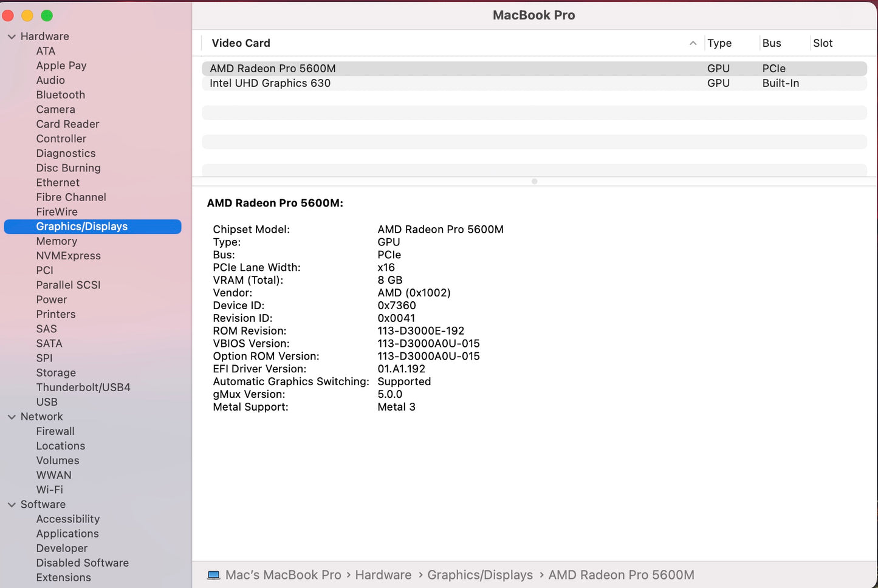
Task: Open Wi-Fi under Network
Action: tap(49, 490)
